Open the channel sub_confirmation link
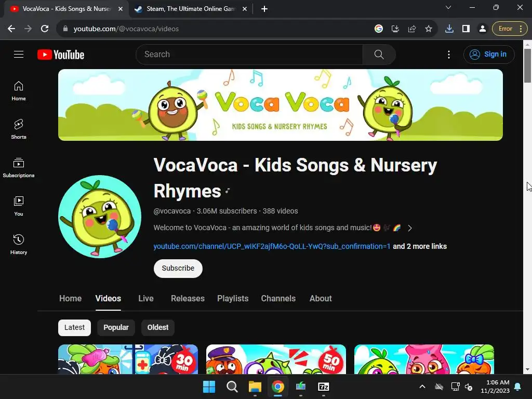 [272, 246]
